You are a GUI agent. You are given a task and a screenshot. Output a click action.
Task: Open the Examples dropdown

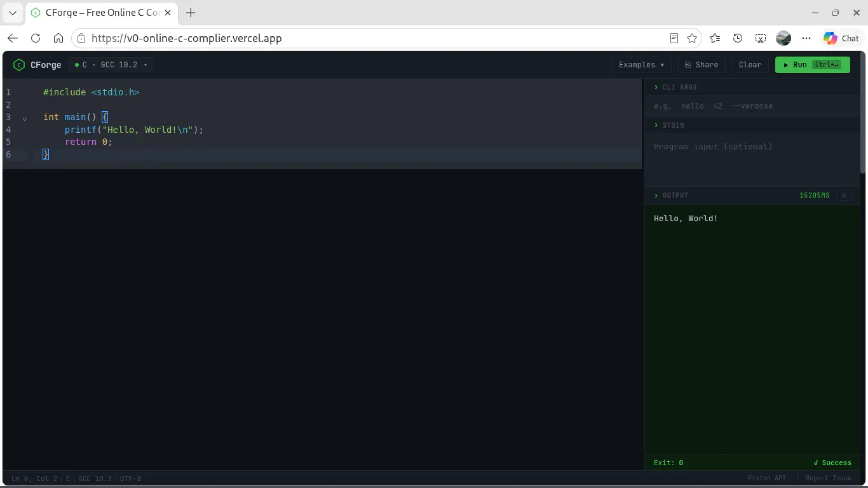[x=641, y=65]
